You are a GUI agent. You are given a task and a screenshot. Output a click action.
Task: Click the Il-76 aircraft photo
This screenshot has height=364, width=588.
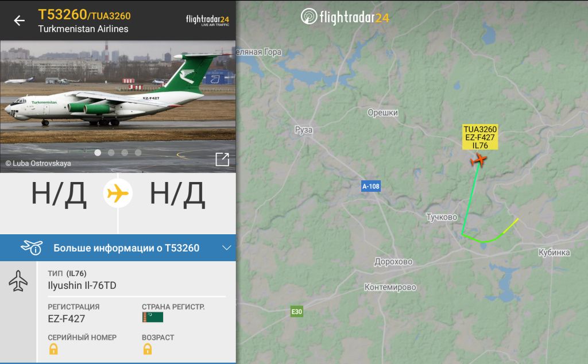point(118,106)
